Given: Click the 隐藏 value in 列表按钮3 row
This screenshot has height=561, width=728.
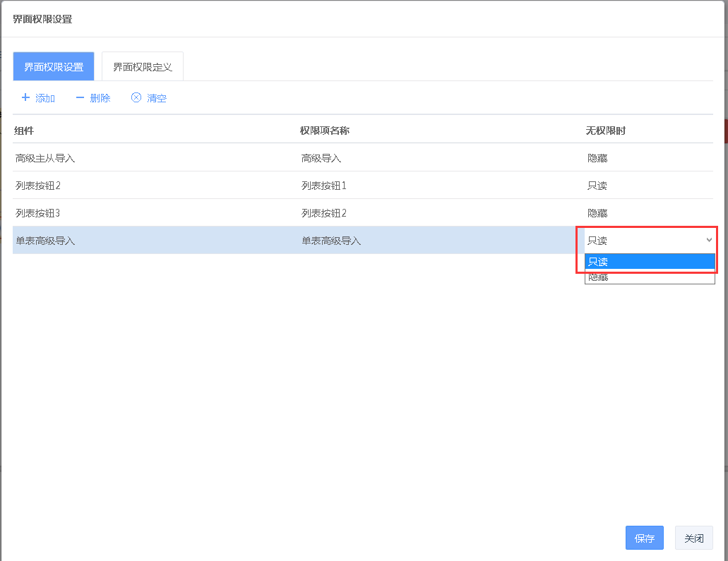Looking at the screenshot, I should click(x=597, y=213).
